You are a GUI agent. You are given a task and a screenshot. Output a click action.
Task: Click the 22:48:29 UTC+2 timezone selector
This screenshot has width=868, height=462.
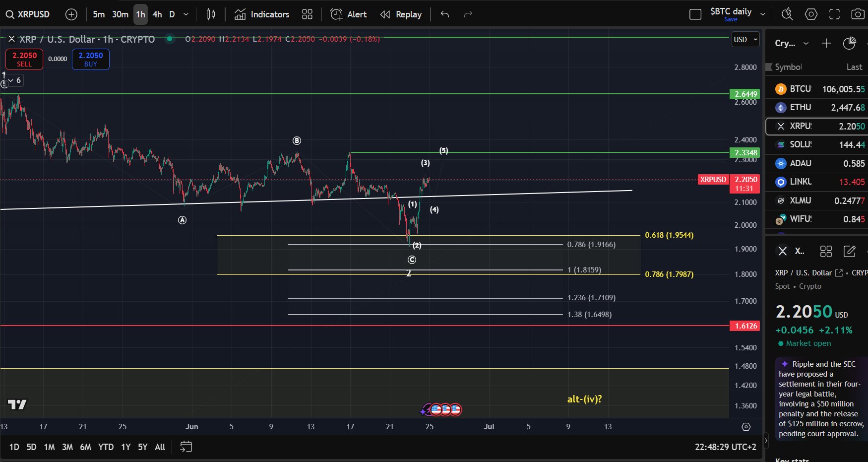[x=725, y=447]
